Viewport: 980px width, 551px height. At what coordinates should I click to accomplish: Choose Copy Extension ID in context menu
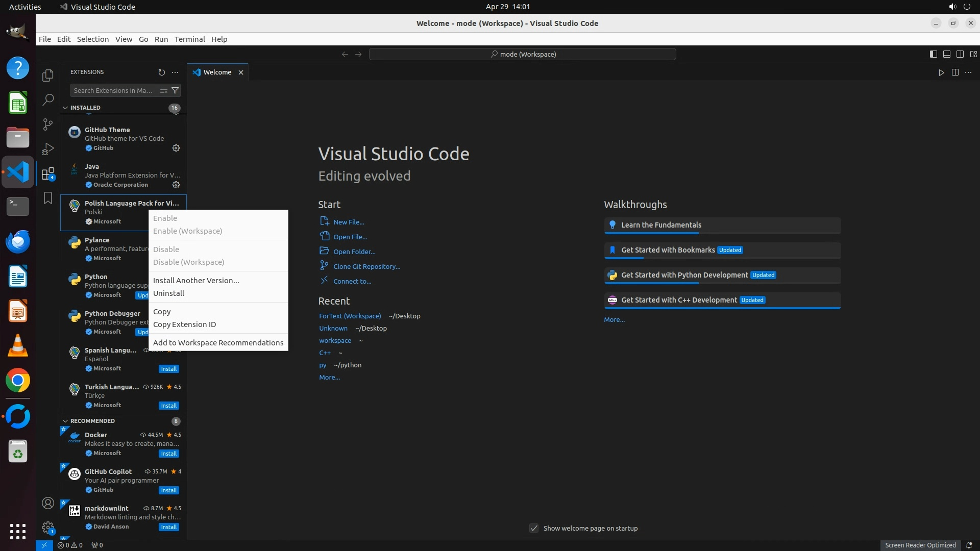point(184,324)
